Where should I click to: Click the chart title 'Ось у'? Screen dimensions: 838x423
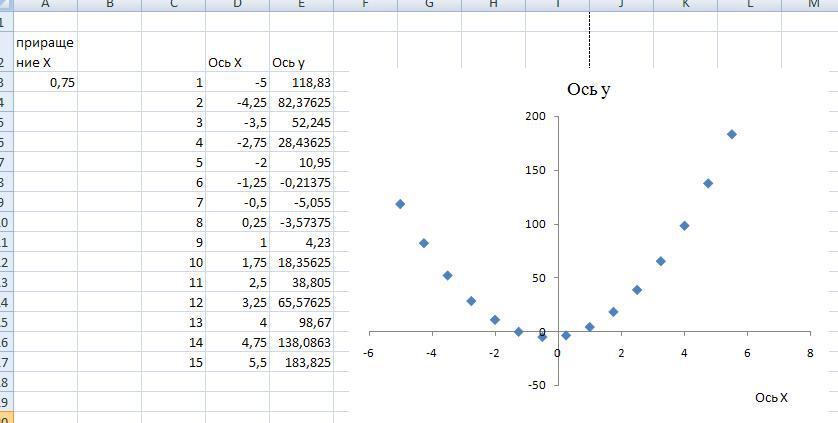[x=588, y=89]
